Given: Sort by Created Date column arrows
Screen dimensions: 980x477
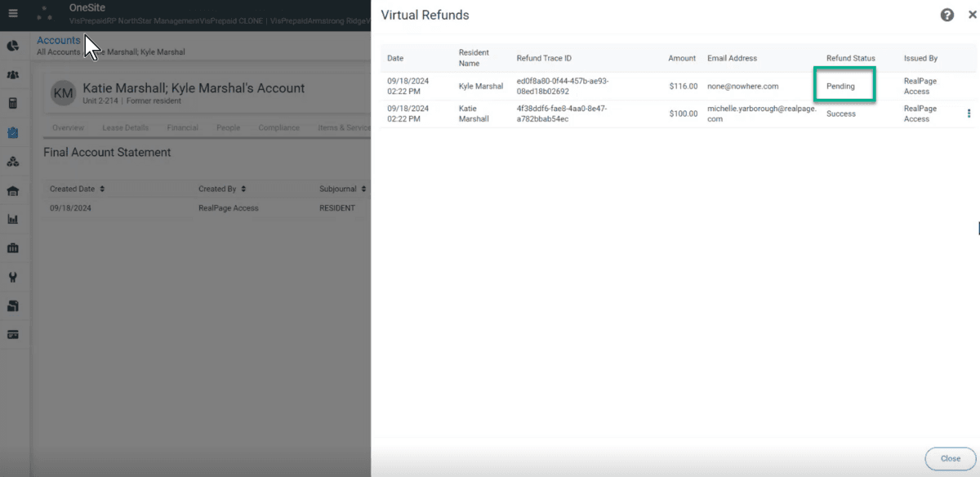Looking at the screenshot, I should click(102, 189).
